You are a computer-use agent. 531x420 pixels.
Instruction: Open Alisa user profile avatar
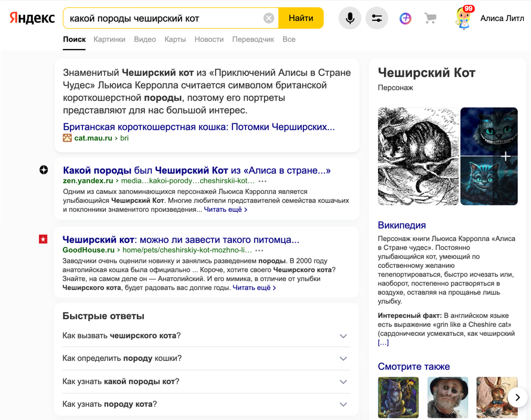tap(464, 18)
